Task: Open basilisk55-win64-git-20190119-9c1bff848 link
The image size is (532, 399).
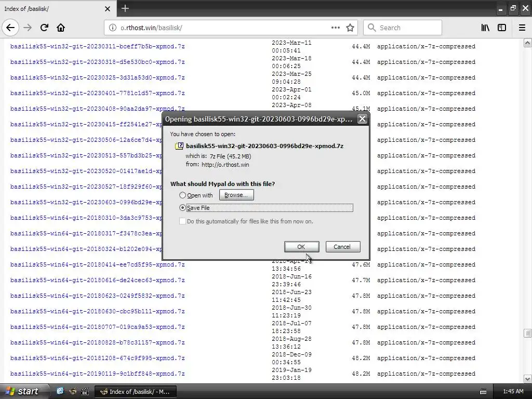Action: pyautogui.click(x=97, y=374)
